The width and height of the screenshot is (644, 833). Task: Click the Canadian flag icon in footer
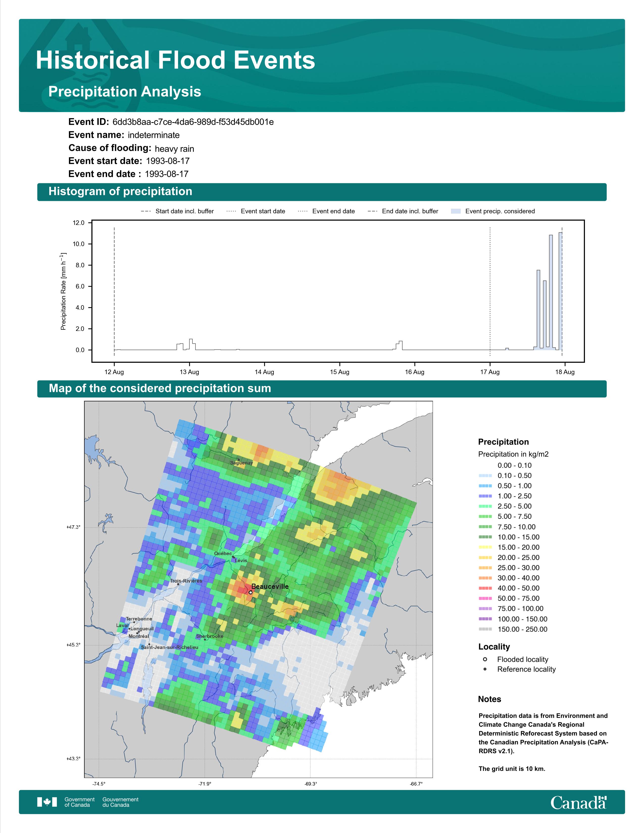pos(47,802)
